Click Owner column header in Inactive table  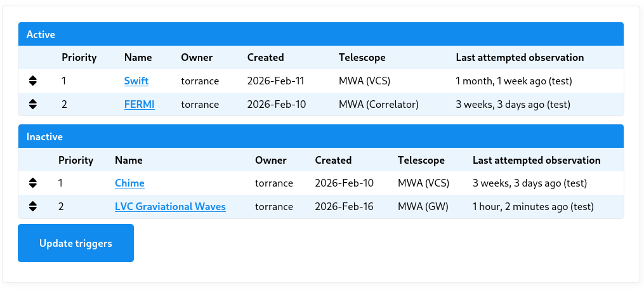(271, 161)
